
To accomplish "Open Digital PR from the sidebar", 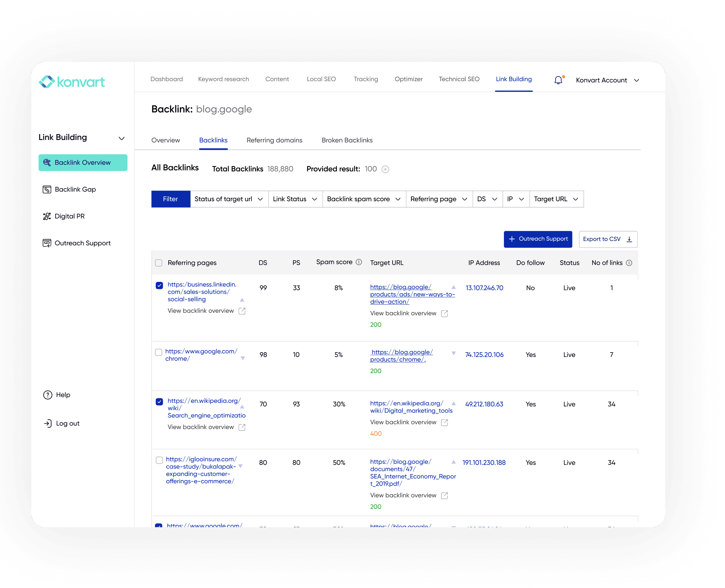I will (69, 216).
